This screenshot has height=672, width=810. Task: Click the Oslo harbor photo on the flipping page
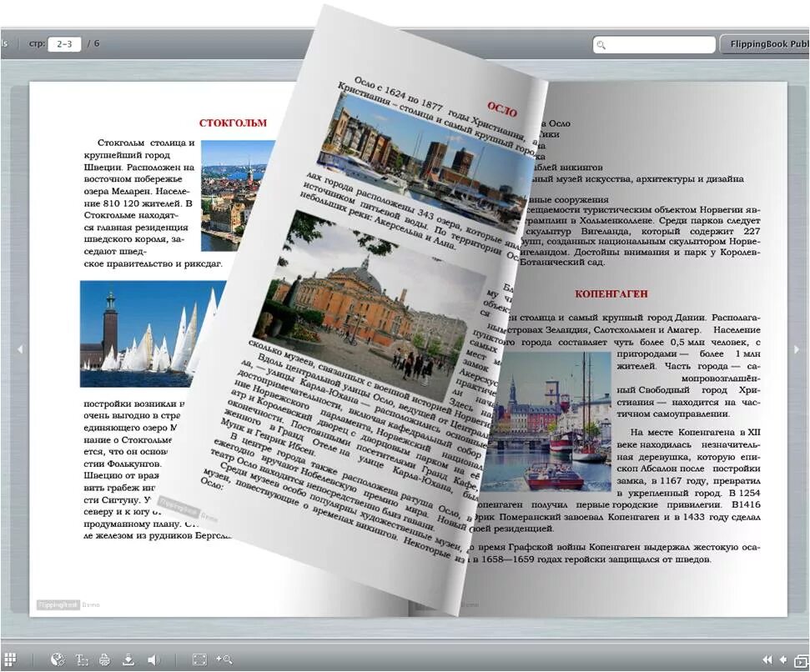tap(426, 163)
